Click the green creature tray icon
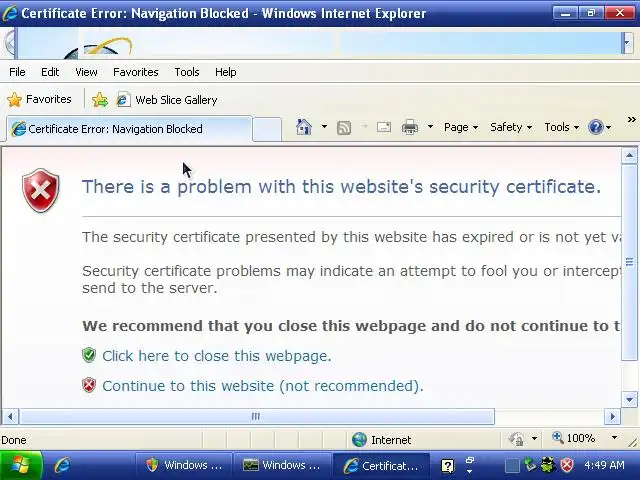 pos(548,464)
